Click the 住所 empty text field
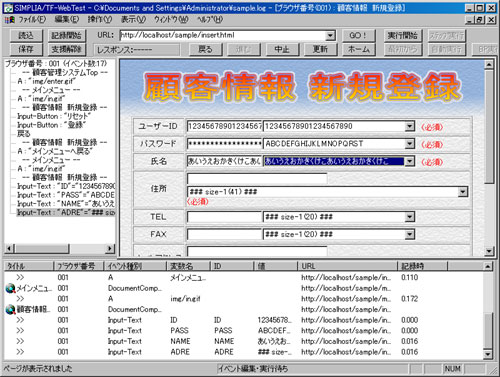Screen dimensions: 500x377 [257, 178]
